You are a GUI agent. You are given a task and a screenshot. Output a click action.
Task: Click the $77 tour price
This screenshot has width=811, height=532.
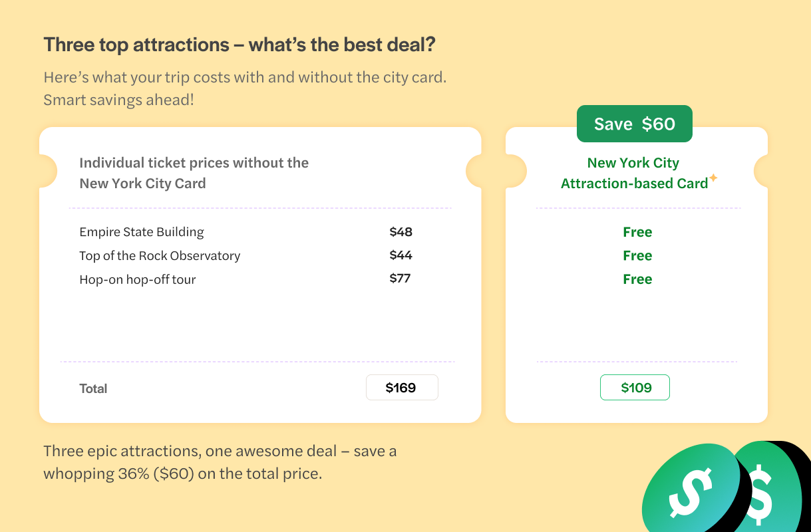[x=400, y=279]
